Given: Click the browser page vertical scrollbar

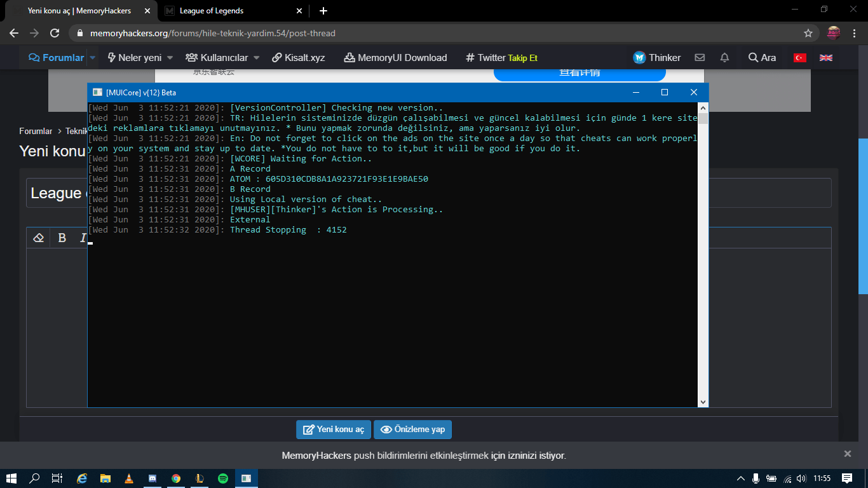Looking at the screenshot, I should [x=863, y=216].
